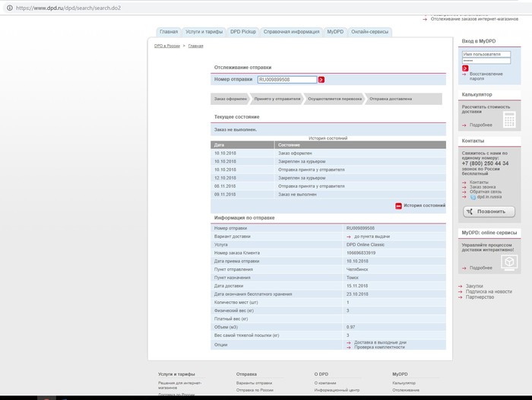
Task: Click the origin value Челябинск
Action: 357,269
